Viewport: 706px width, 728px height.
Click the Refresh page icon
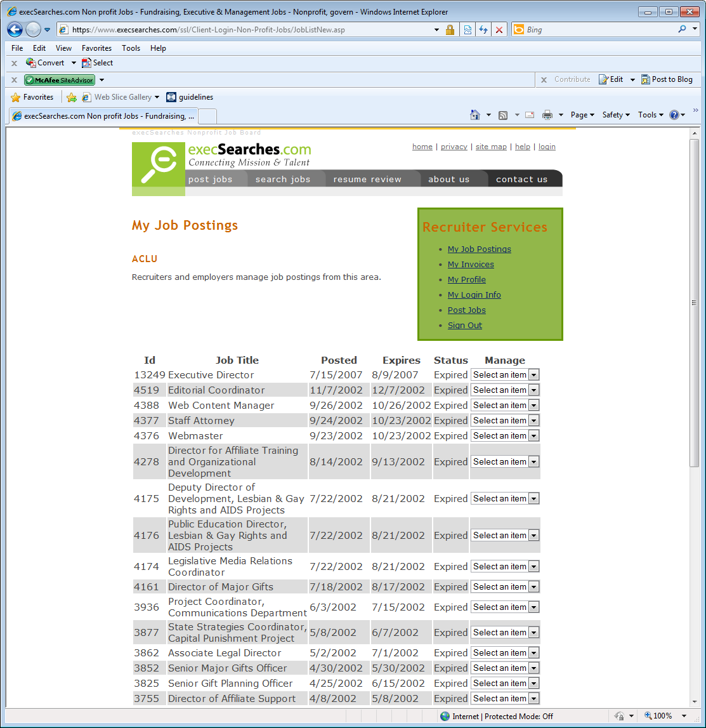(483, 30)
